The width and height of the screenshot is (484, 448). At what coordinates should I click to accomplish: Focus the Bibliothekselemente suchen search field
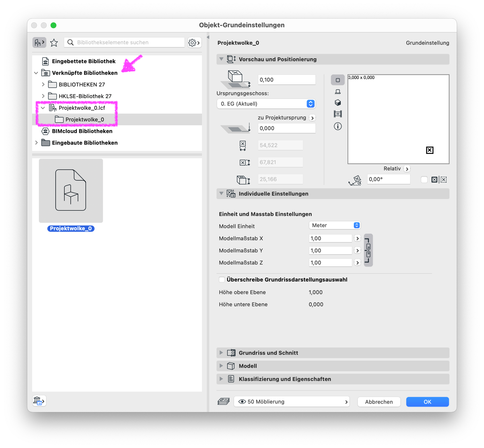pos(125,42)
